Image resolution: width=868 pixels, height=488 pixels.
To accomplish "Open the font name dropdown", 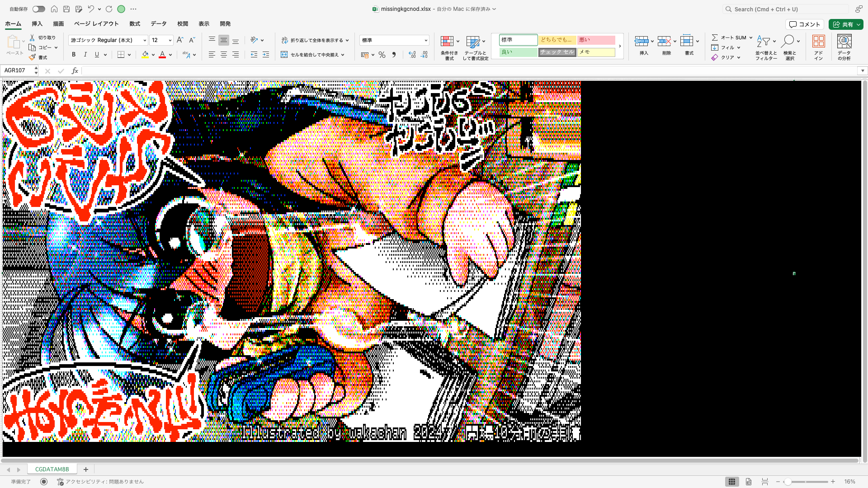I will click(x=145, y=40).
